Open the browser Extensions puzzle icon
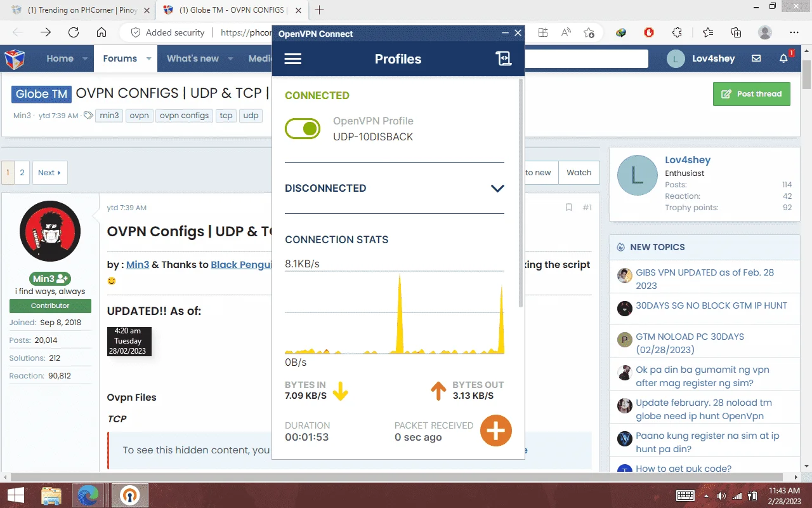 pyautogui.click(x=677, y=32)
